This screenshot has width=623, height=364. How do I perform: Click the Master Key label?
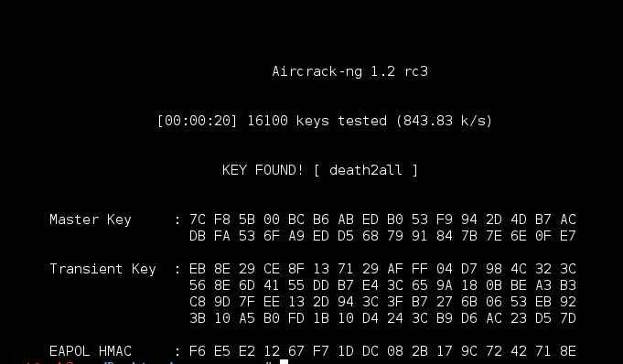click(91, 219)
